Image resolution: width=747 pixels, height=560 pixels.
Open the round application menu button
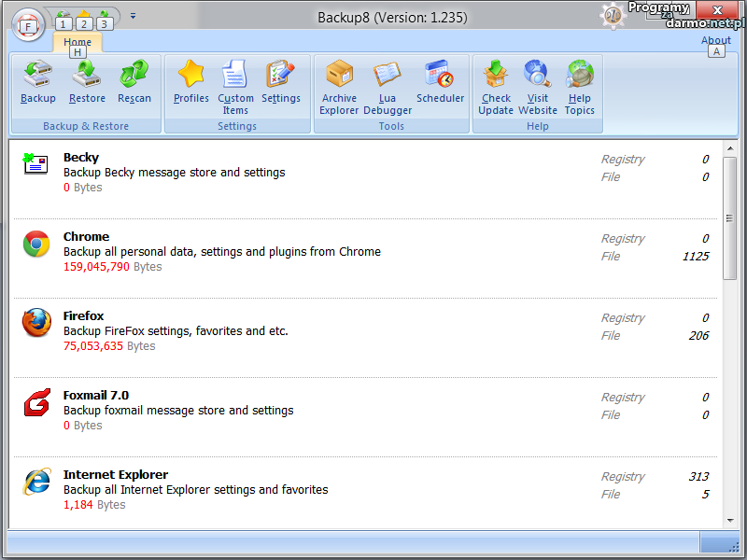coord(29,24)
